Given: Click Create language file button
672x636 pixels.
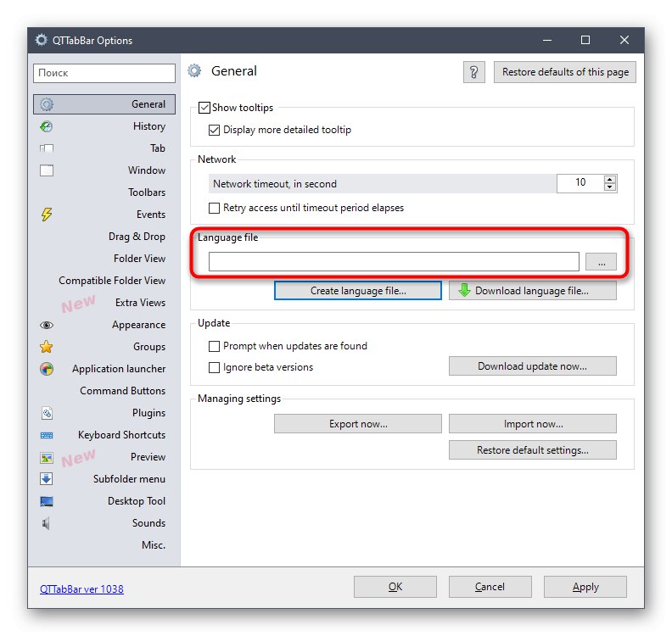Looking at the screenshot, I should coord(358,291).
